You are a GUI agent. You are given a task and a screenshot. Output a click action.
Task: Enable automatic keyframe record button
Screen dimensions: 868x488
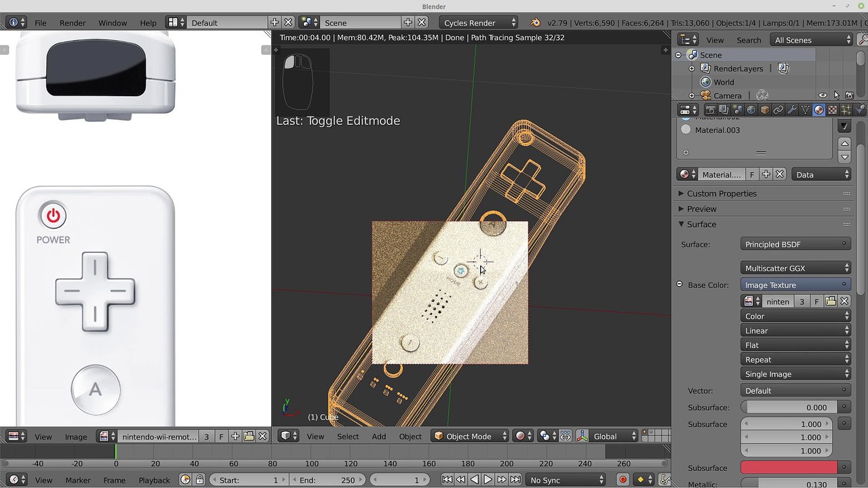pyautogui.click(x=623, y=480)
